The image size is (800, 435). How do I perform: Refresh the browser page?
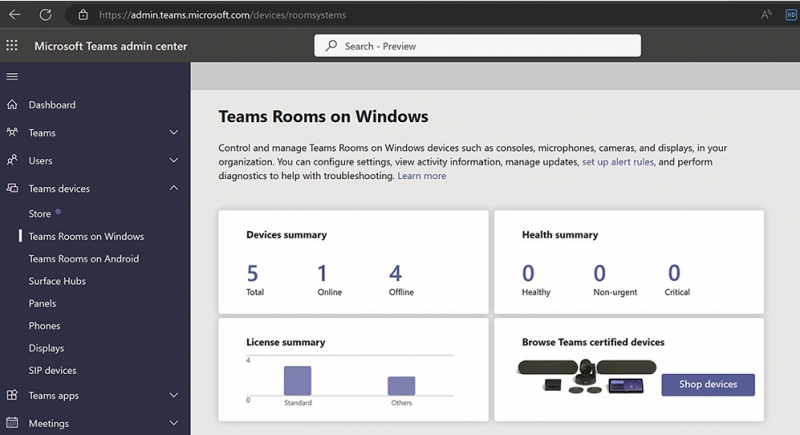pos(45,15)
